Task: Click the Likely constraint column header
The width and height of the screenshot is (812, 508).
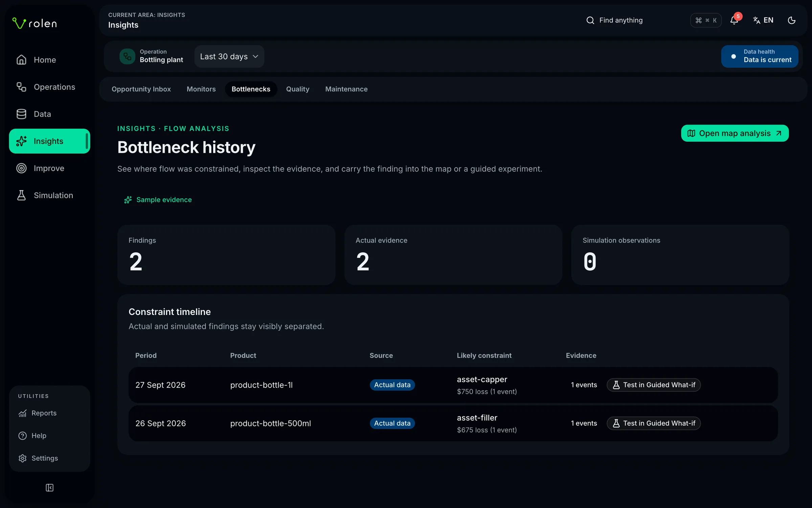Action: [484, 356]
